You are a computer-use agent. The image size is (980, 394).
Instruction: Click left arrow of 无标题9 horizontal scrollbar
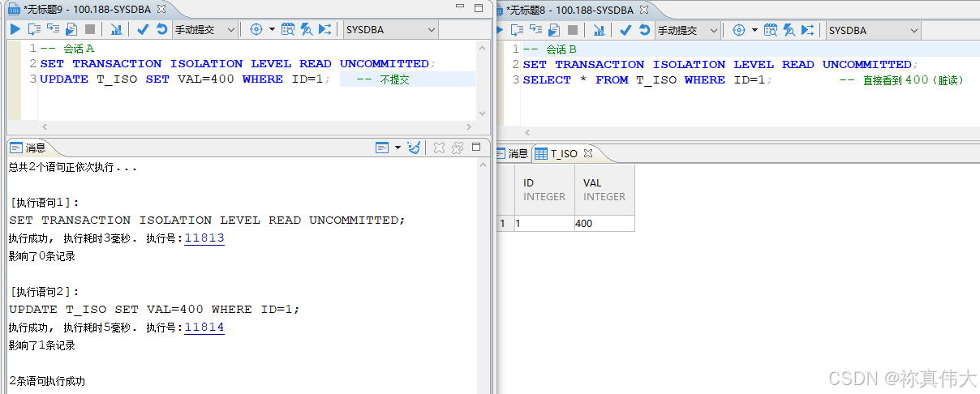[45, 127]
